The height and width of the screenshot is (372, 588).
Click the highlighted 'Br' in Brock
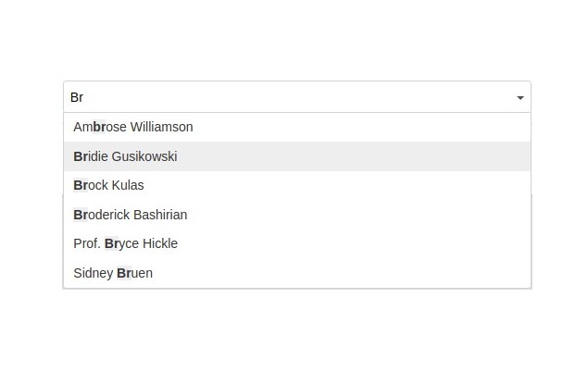[81, 185]
